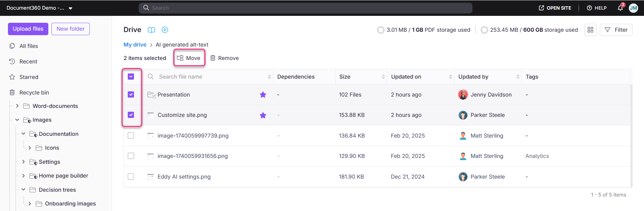
Task: Click the Dependencies column header
Action: [x=296, y=77]
